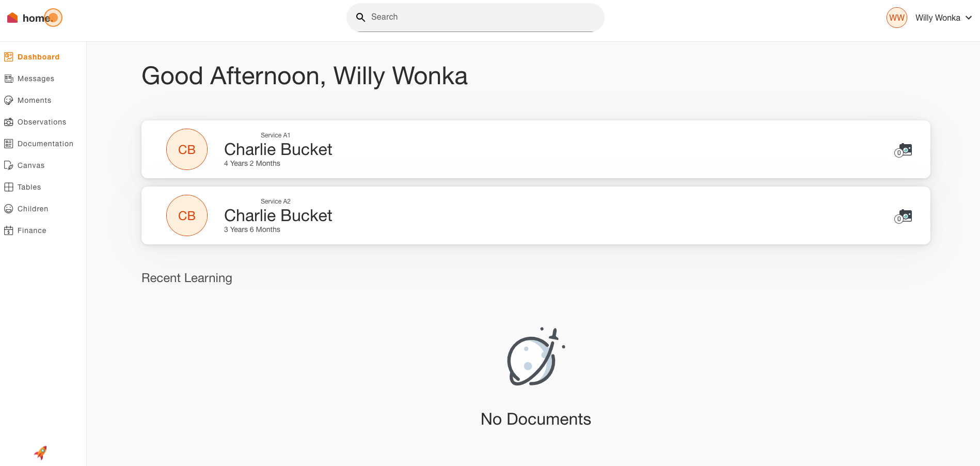
Task: Click the Canvas sidebar icon
Action: click(9, 165)
